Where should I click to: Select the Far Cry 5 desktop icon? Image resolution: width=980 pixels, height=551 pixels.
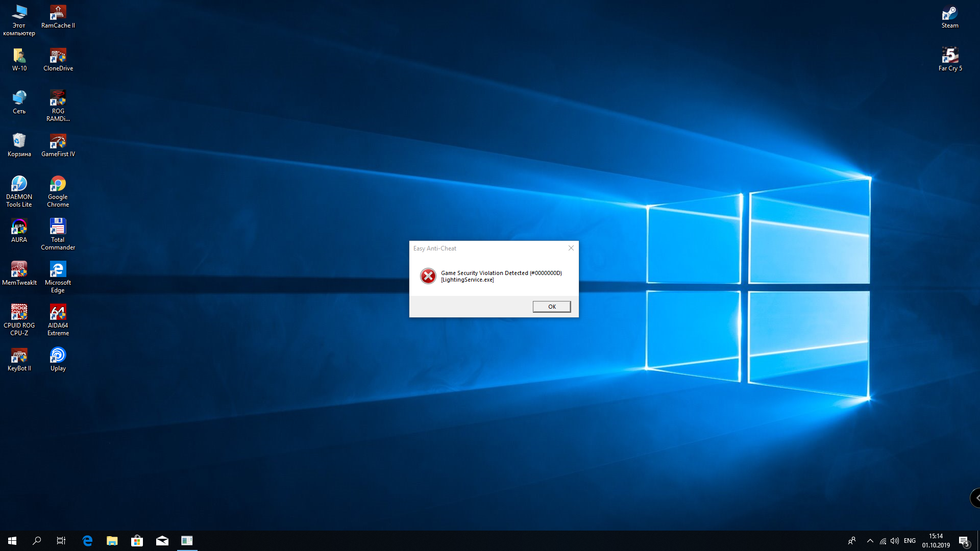(950, 58)
